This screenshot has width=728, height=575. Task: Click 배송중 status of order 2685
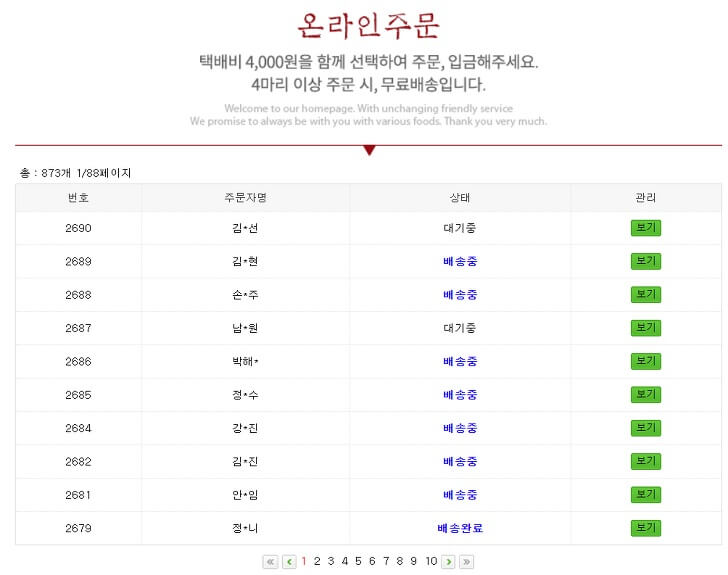(460, 395)
